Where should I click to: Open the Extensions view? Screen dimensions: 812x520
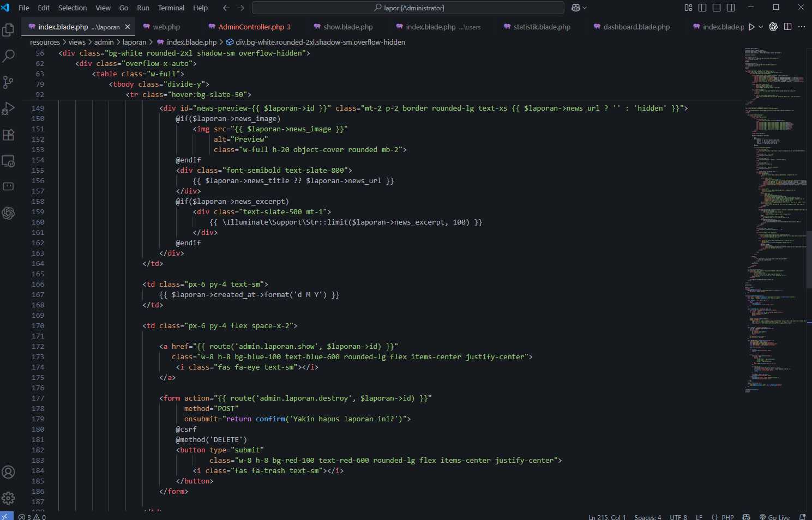coord(8,135)
